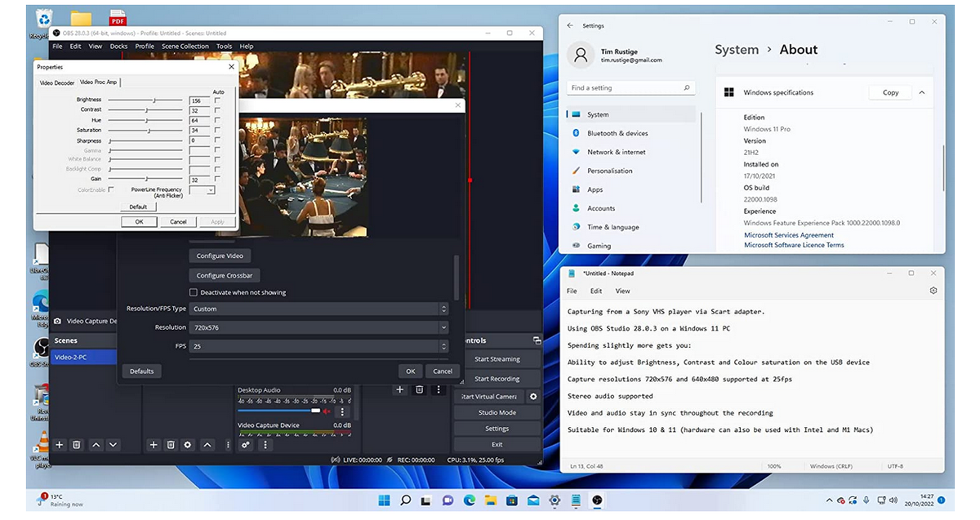Tick the Auto checkbox for Saturation
980x520 pixels.
pyautogui.click(x=217, y=131)
